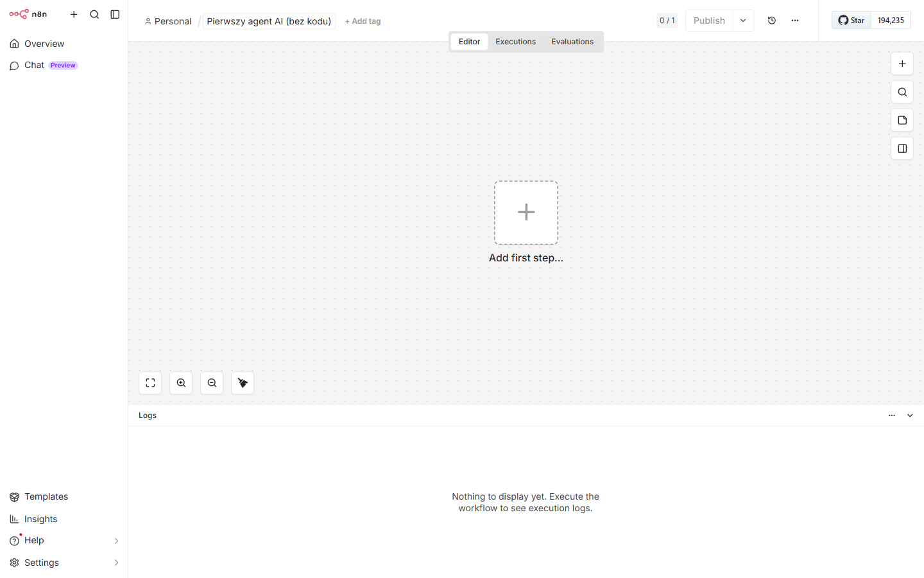Screen dimensions: 924x578
Task: Zoom in on the canvas
Action: click(181, 383)
